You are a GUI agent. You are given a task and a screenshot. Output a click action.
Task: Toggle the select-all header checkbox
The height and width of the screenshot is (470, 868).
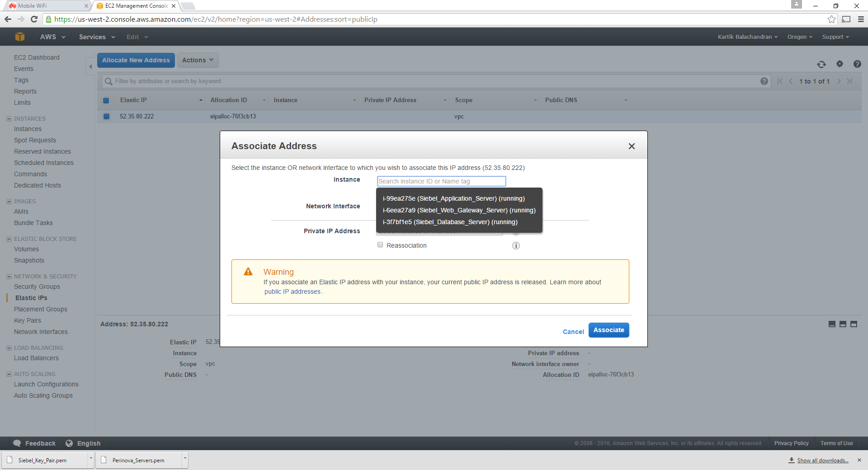[106, 100]
